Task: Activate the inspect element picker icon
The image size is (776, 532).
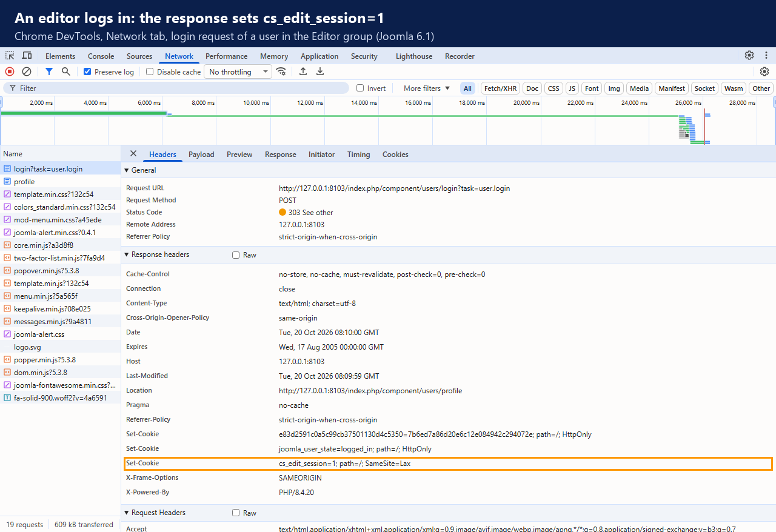Action: click(10, 56)
